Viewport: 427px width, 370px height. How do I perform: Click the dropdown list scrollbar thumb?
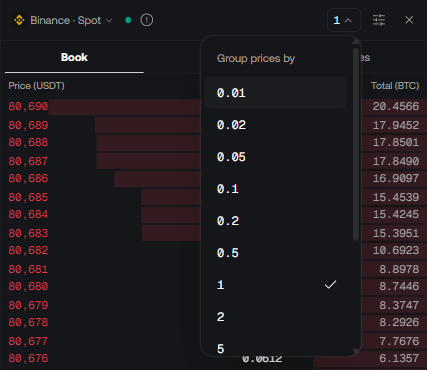pos(356,144)
